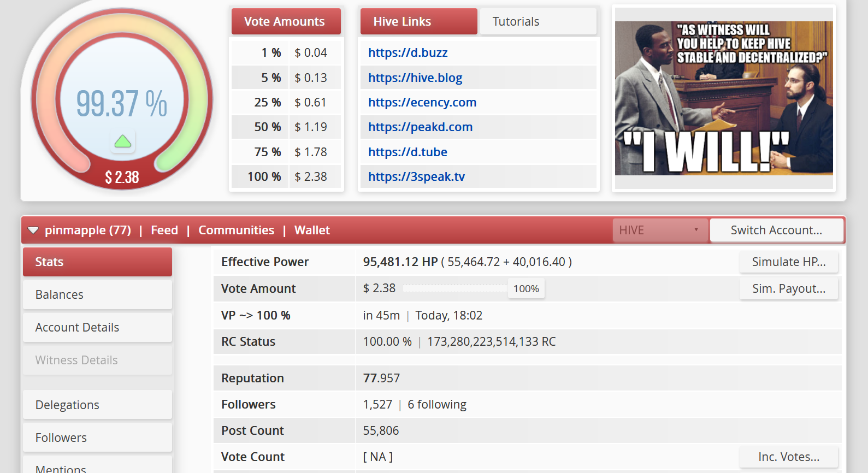The height and width of the screenshot is (473, 868).
Task: Click the Switch Account button
Action: click(776, 230)
